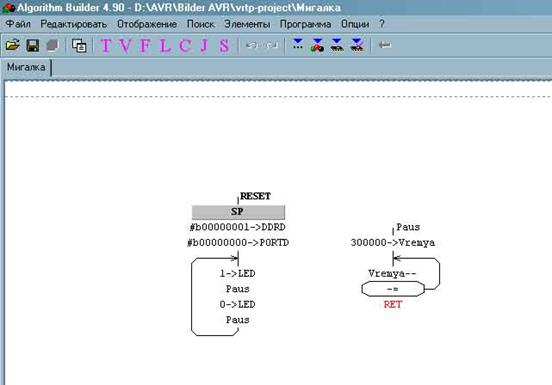The height and width of the screenshot is (385, 552).
Task: Insert a Jump element with J icon
Action: pos(204,45)
